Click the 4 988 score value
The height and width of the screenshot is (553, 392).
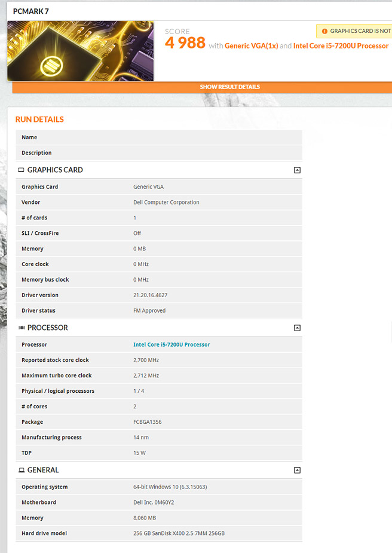pyautogui.click(x=185, y=43)
